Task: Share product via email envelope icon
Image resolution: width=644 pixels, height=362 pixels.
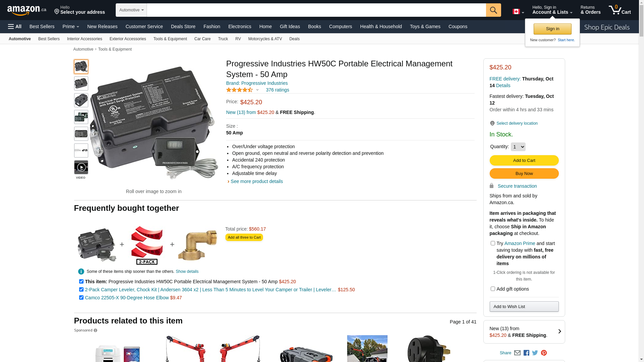Action: coord(517,353)
